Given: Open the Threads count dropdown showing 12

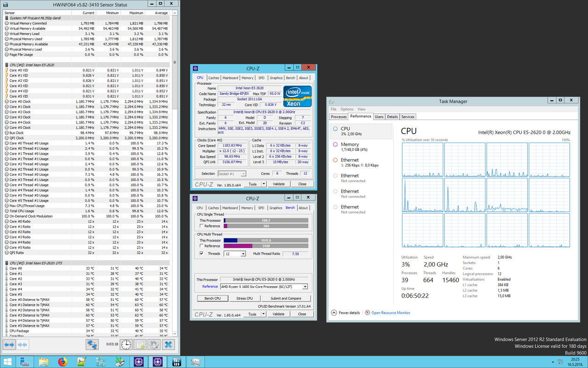Looking at the screenshot, I should pos(235,254).
